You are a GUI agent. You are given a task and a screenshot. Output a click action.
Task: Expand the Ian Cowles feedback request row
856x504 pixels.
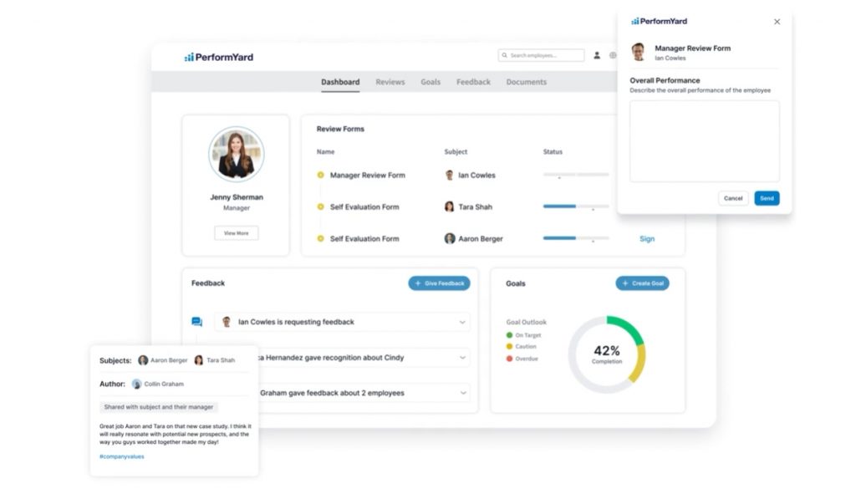pos(462,322)
